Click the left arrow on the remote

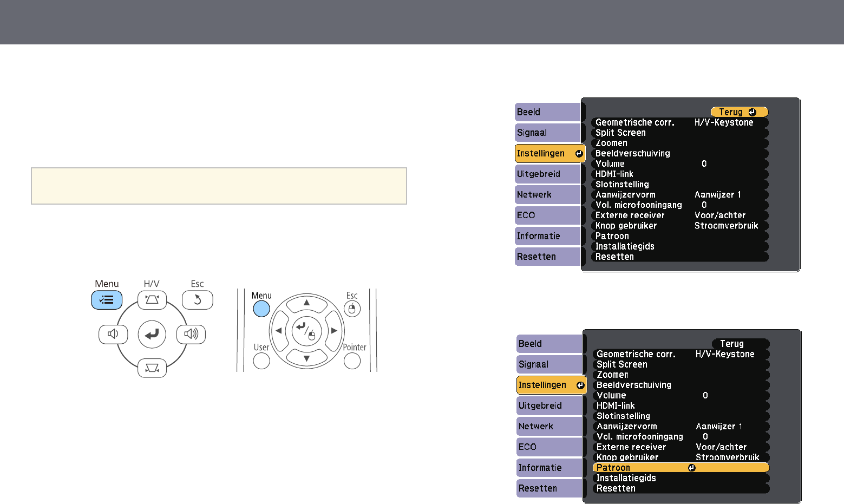(278, 330)
